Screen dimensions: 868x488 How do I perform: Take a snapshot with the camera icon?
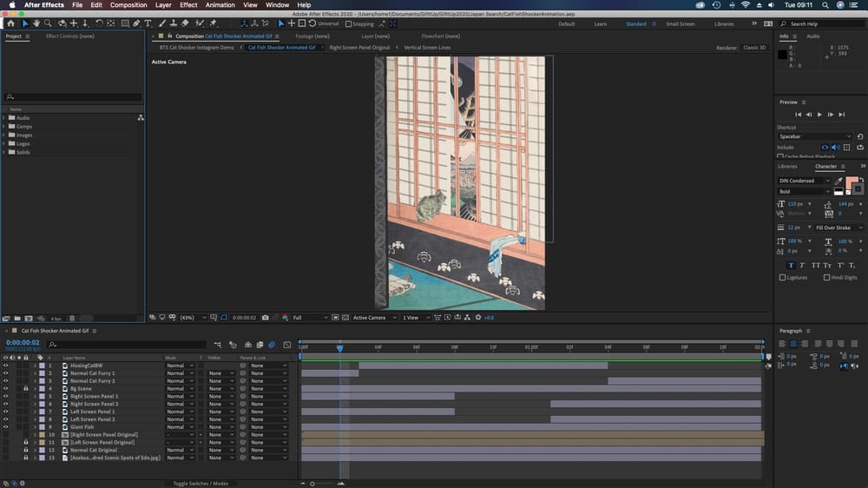(265, 318)
